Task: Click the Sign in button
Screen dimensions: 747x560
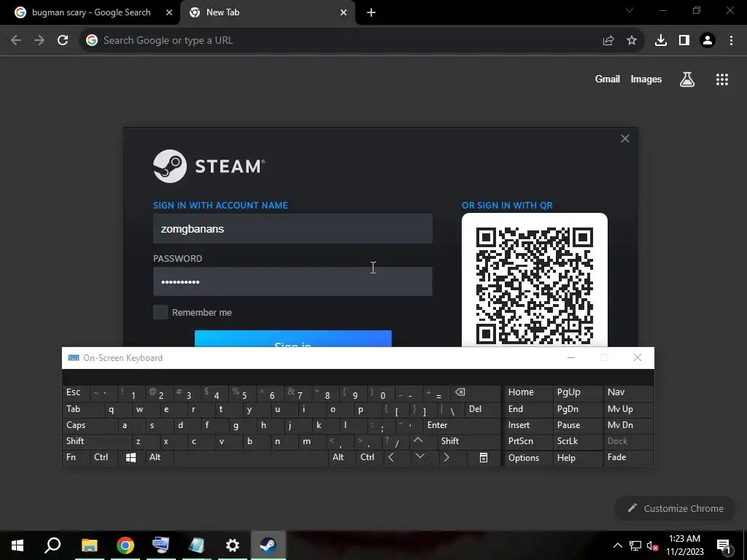Action: [293, 339]
